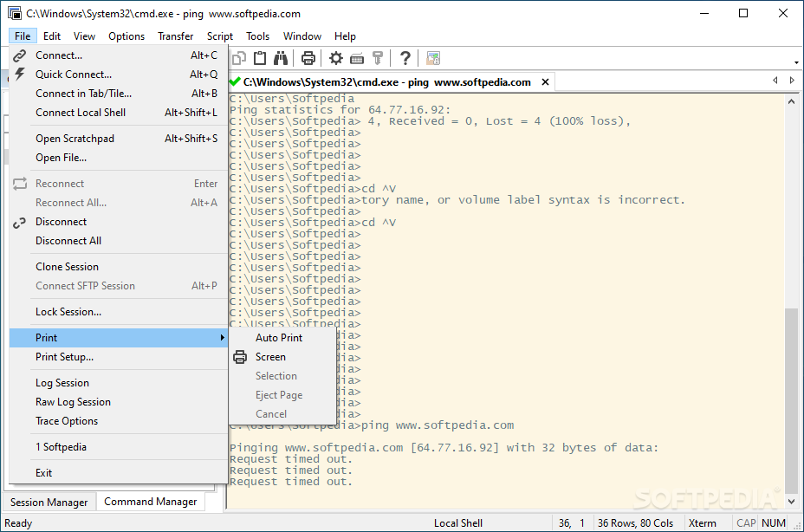The width and height of the screenshot is (804, 532).
Task: Open the Help menu
Action: pos(345,36)
